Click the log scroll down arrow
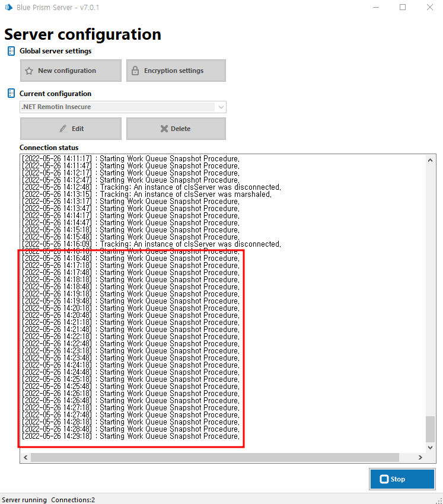The width and height of the screenshot is (443, 504). tap(430, 447)
